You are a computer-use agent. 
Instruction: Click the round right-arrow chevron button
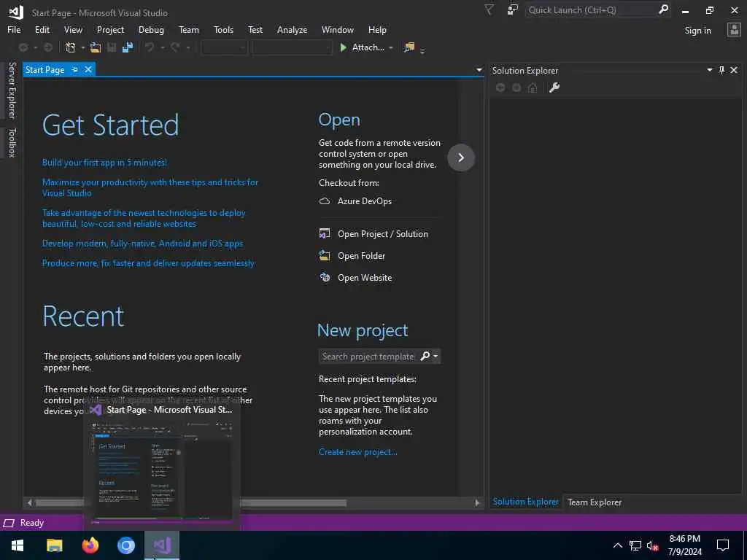461,157
